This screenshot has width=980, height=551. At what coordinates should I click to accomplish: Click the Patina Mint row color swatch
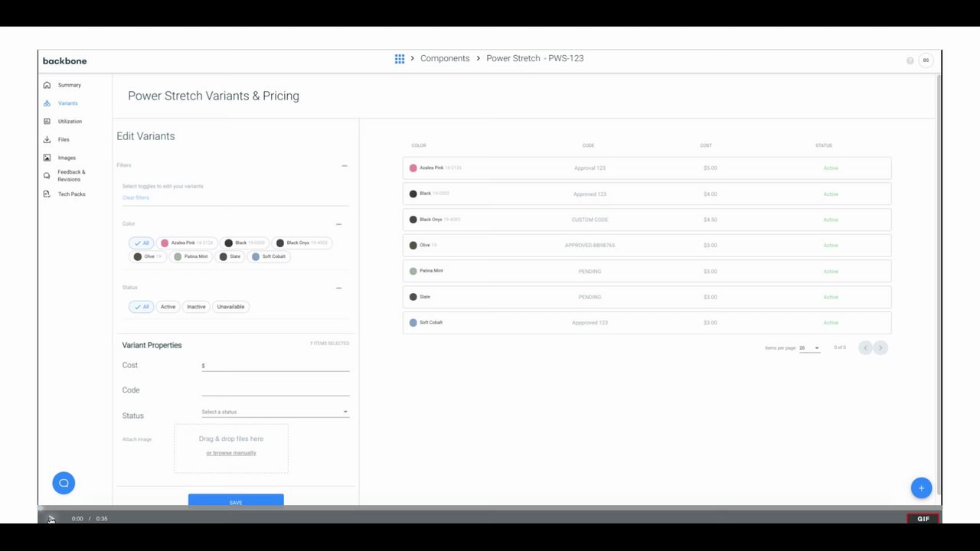pos(413,271)
